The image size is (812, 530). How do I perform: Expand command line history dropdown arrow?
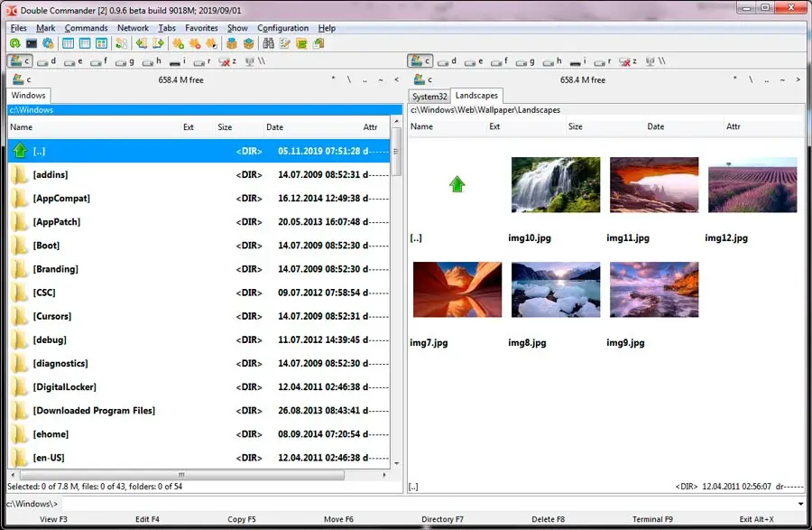(x=800, y=504)
